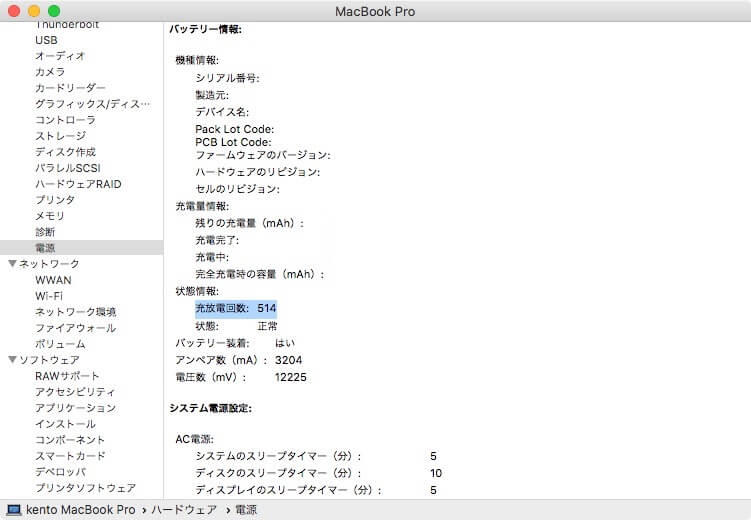The image size is (751, 520).
Task: Select the ソフトウェア category label
Action: click(49, 360)
